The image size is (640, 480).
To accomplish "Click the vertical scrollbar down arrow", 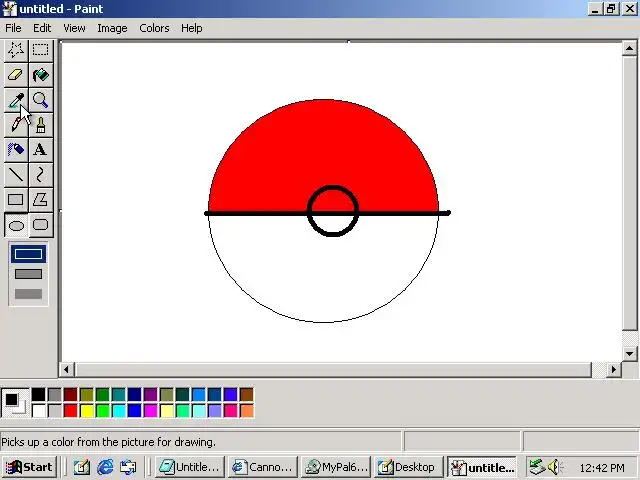I will (x=629, y=353).
